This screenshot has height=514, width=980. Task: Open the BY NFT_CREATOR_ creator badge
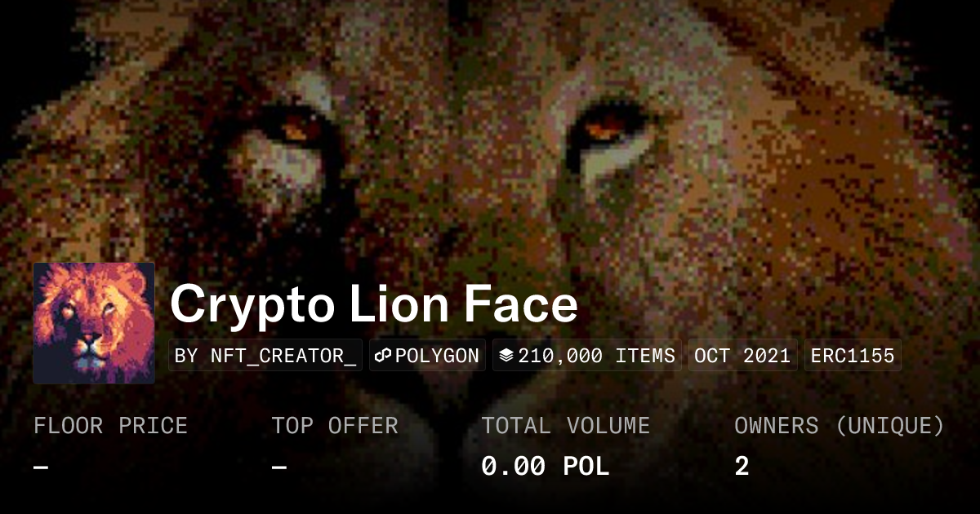[265, 356]
